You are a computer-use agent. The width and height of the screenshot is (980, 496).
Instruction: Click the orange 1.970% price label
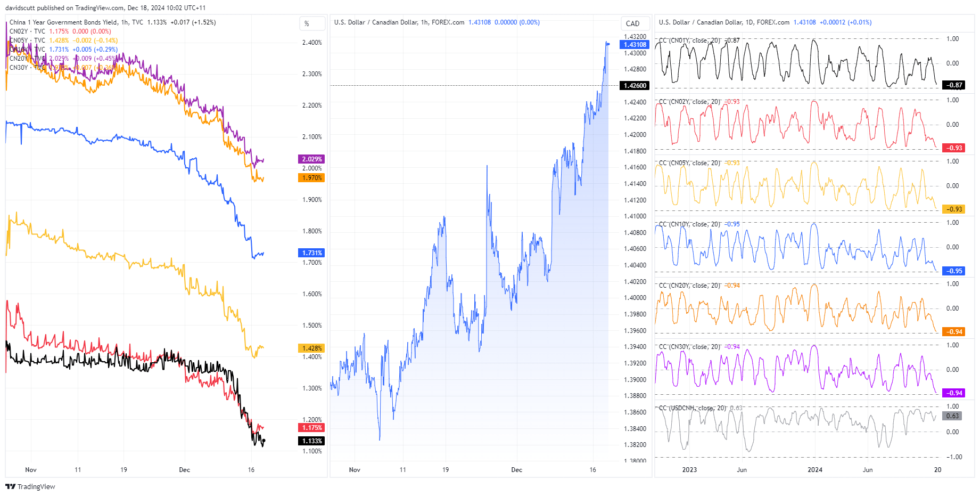(311, 178)
